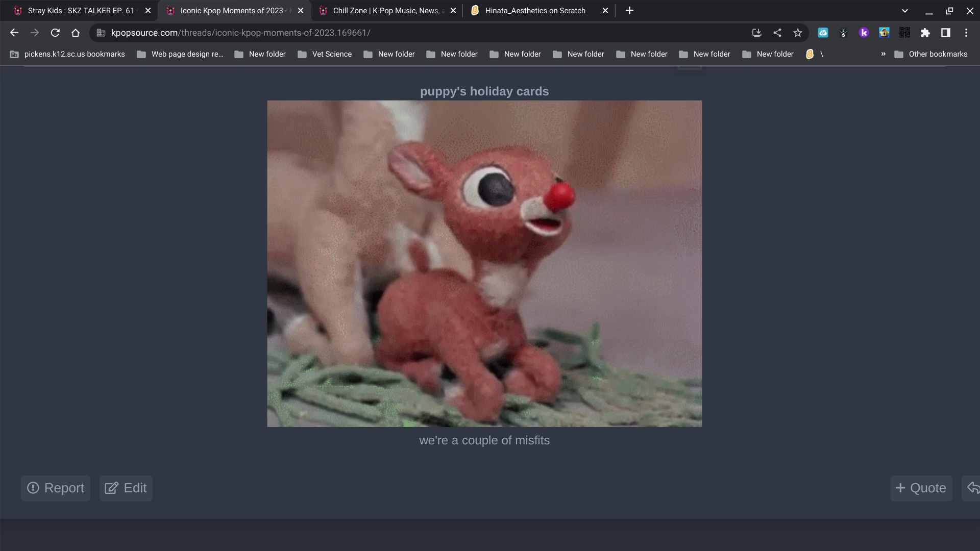Open the Vet Science bookmarks folder

point(325,54)
